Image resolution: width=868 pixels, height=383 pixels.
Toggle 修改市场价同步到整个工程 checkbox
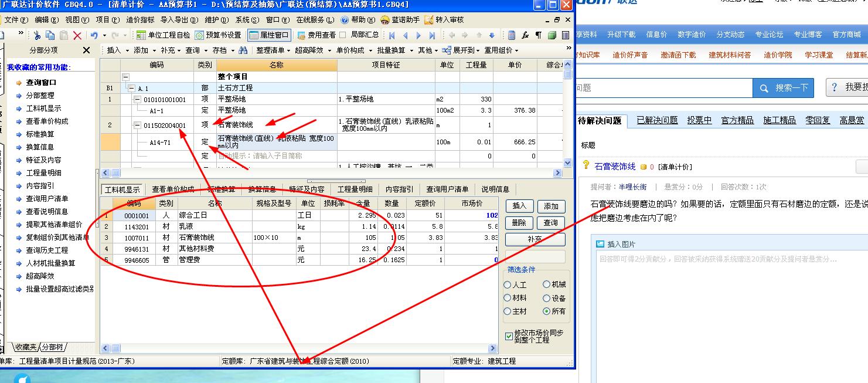[509, 336]
